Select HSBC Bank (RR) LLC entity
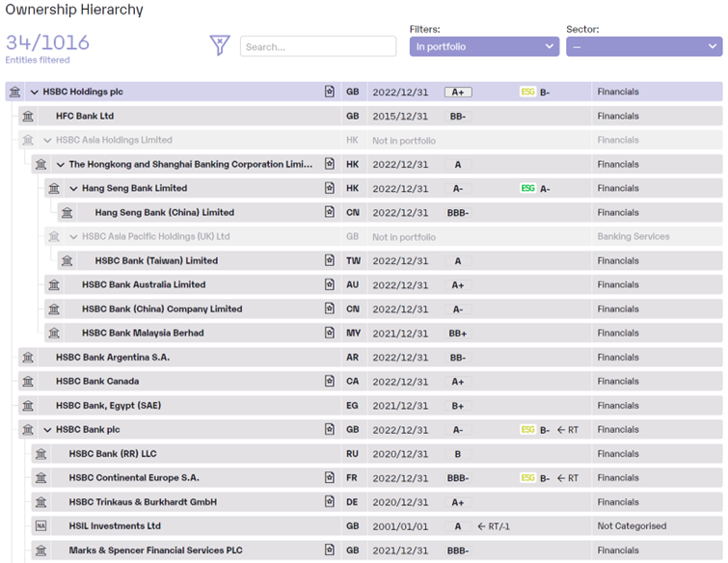The width and height of the screenshot is (728, 563). (113, 454)
